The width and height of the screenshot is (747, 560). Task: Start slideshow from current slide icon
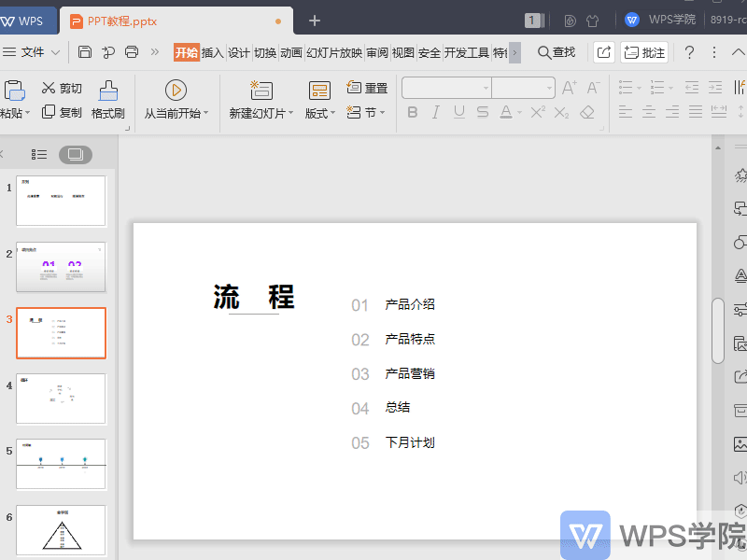pos(176,90)
